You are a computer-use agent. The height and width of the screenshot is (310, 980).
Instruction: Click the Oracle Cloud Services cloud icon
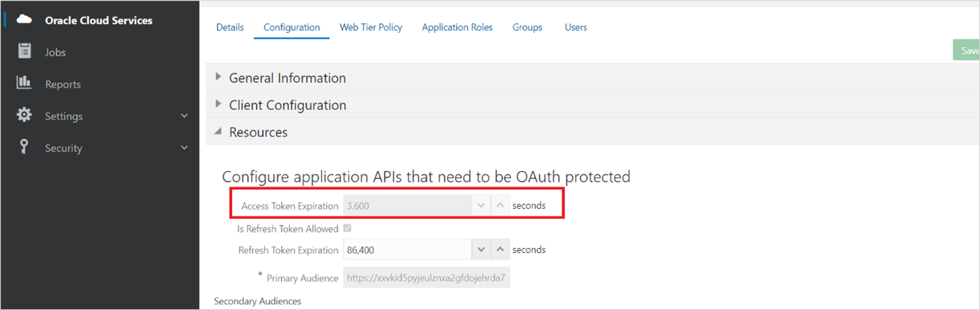[x=24, y=20]
